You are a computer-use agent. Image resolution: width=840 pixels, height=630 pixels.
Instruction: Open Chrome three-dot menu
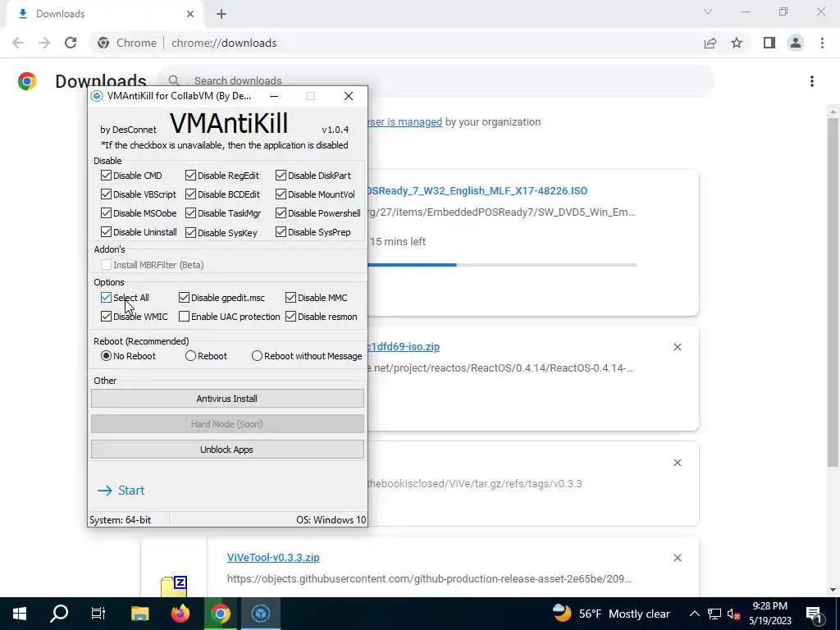[822, 43]
